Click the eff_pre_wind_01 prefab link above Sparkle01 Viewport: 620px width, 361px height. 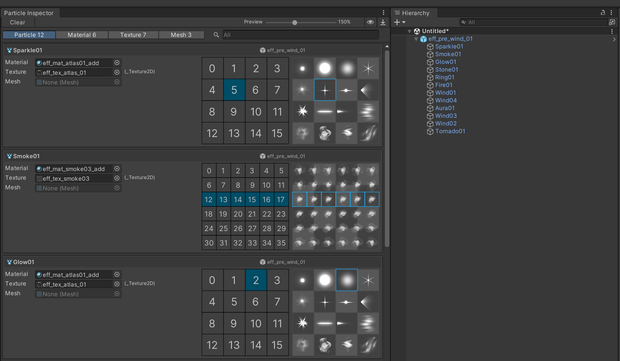[282, 50]
